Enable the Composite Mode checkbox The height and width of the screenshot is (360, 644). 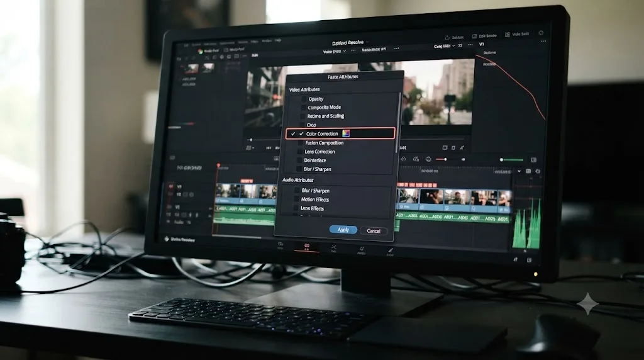point(303,107)
